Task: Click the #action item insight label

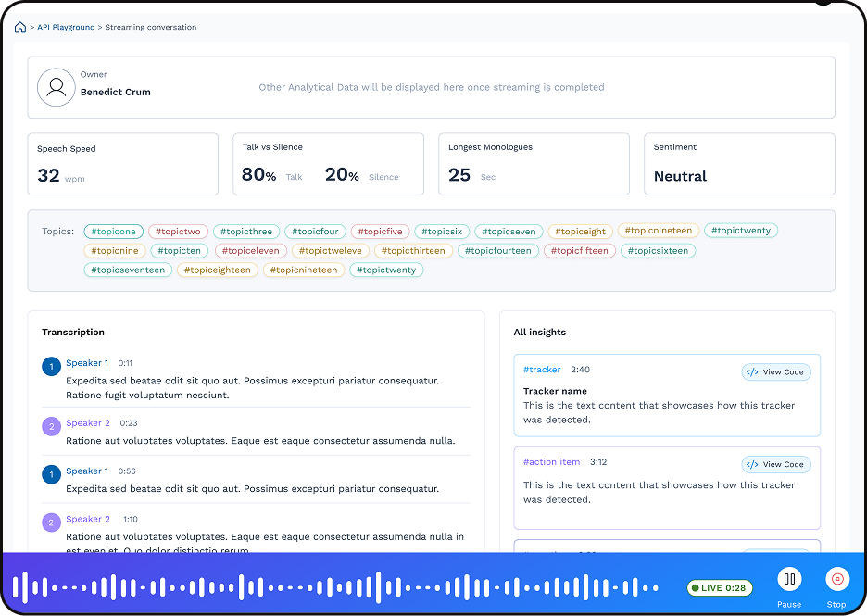Action: (x=551, y=462)
